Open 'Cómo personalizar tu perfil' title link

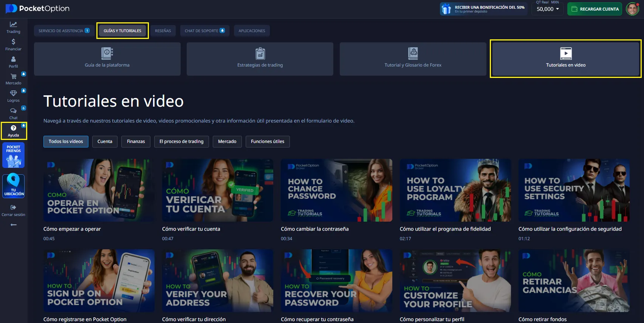pos(432,319)
